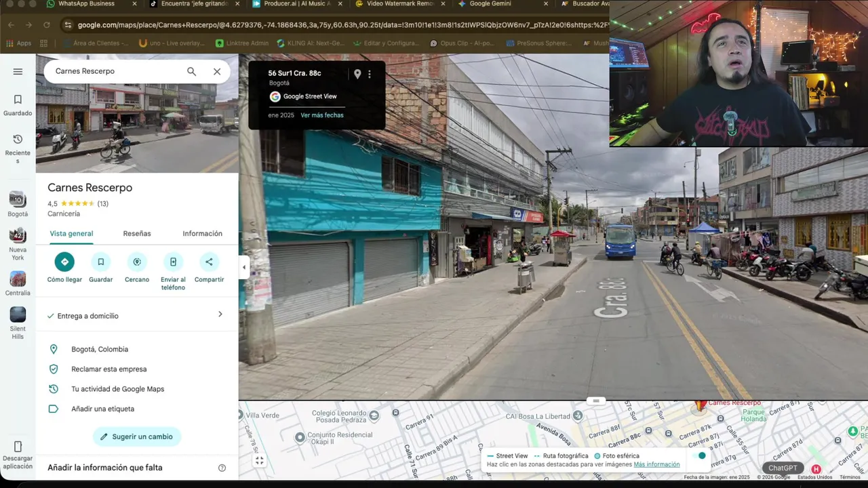Viewport: 868px width, 488px height.
Task: Open the Apps bookmarks shortcut
Action: coord(18,43)
